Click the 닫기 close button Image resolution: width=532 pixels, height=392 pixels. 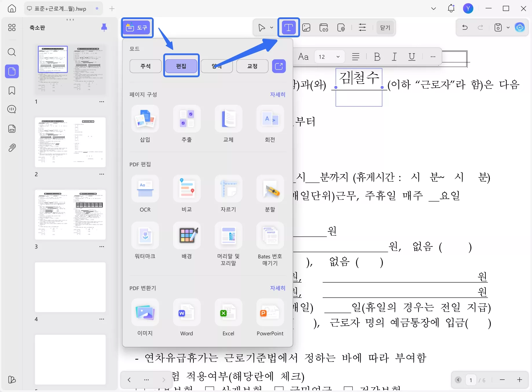385,27
